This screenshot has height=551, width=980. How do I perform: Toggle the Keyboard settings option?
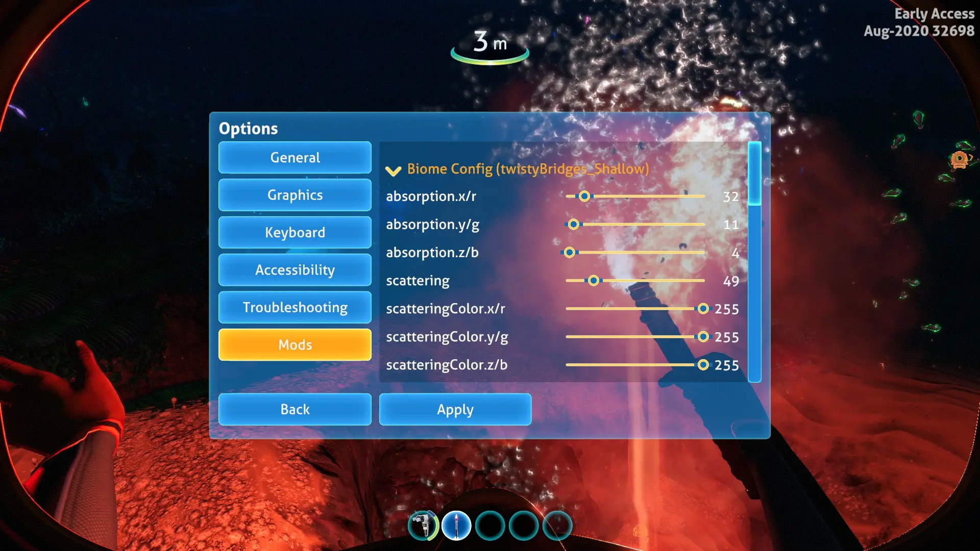pos(294,232)
